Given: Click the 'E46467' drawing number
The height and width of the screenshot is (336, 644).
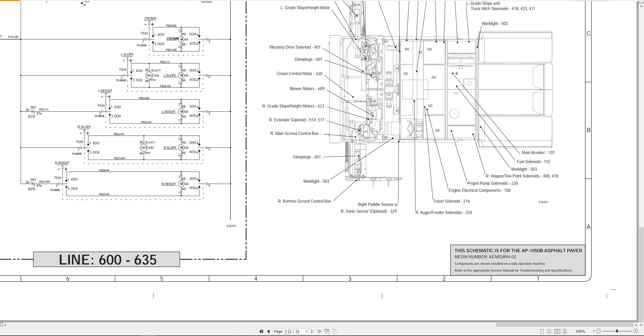Looking at the screenshot, I should 543,202.
